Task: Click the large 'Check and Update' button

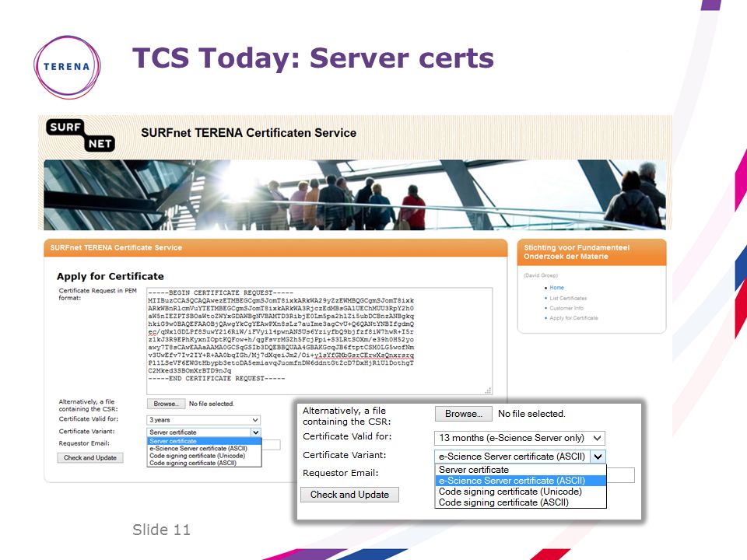Action: pos(349,495)
